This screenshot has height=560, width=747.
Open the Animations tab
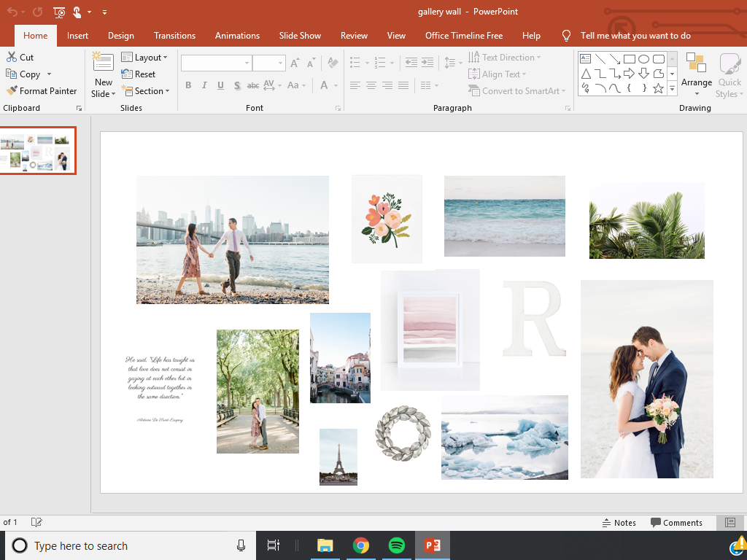click(237, 36)
